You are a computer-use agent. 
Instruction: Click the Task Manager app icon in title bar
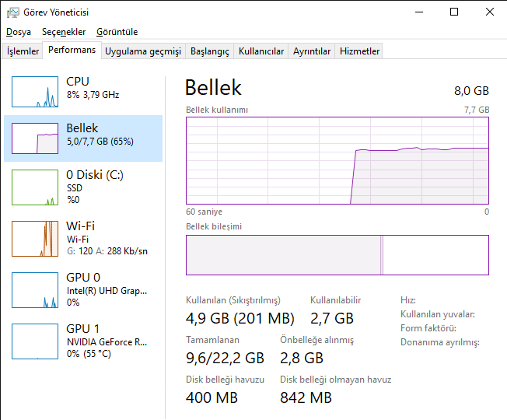(x=12, y=12)
